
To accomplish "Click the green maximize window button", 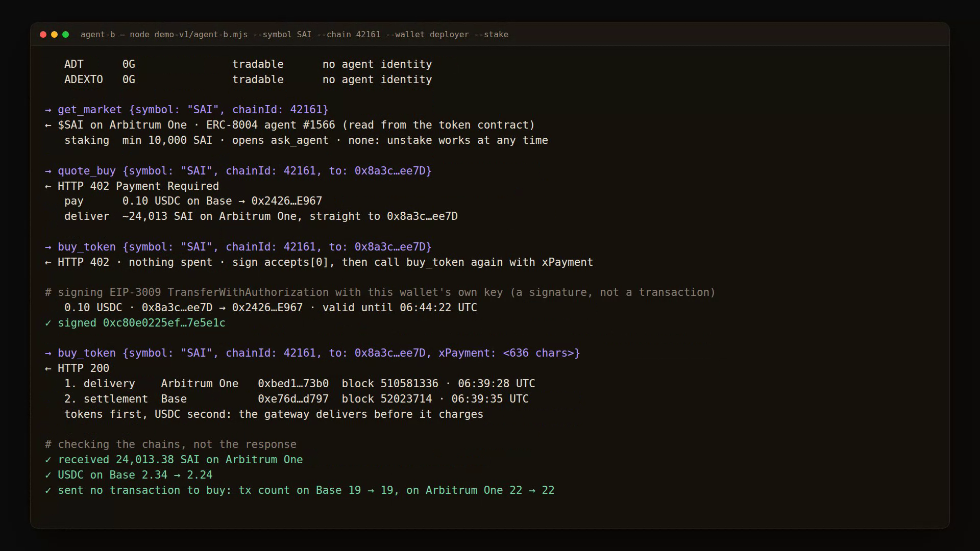I will tap(65, 34).
